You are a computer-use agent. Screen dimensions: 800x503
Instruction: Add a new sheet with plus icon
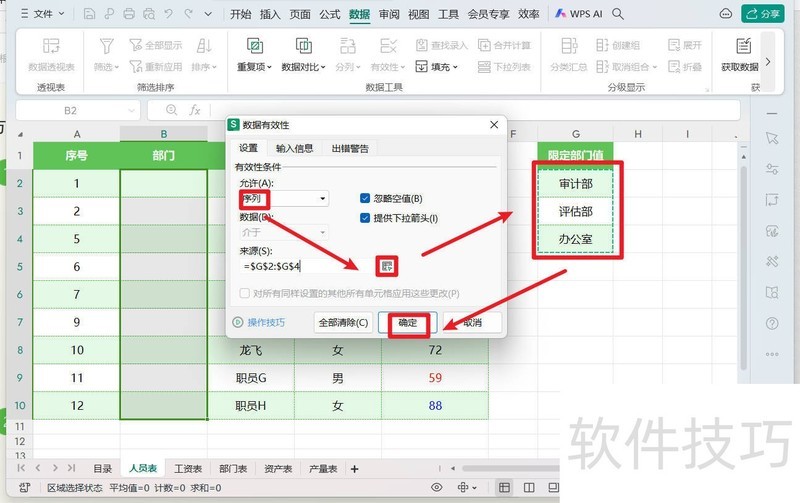[x=353, y=468]
